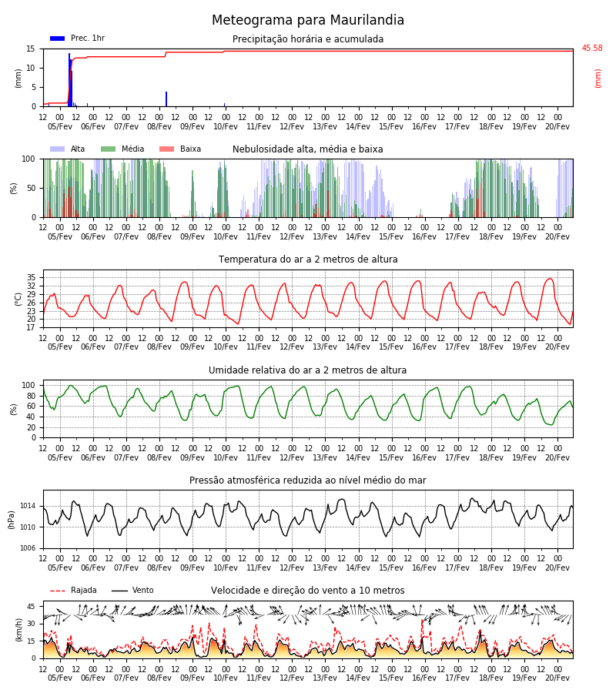Click the Precipitação horária e acumulada heading
The image size is (616, 693).
[x=307, y=39]
